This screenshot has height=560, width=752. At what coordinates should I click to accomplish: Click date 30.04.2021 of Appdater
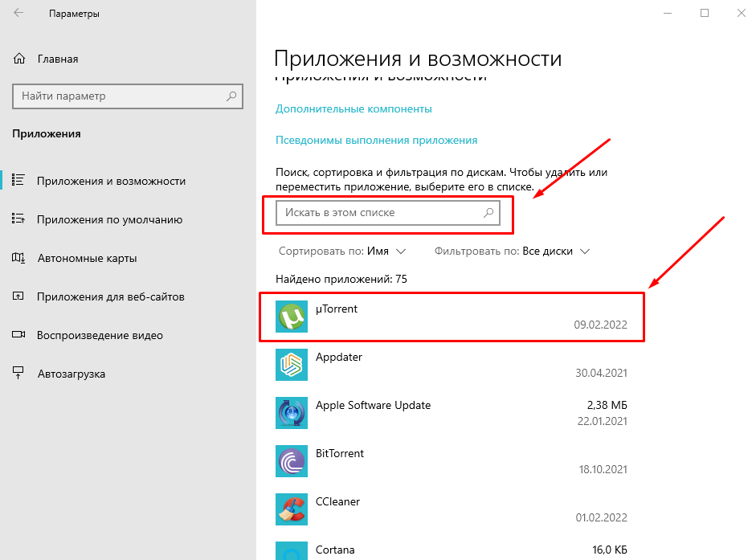pyautogui.click(x=602, y=373)
